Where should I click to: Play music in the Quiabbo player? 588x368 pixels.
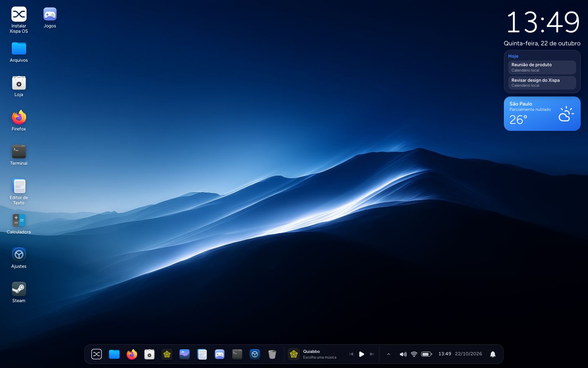(x=361, y=354)
